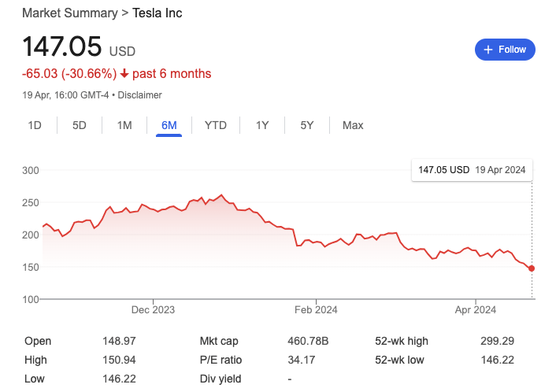
Task: Click the P/E ratio label
Action: click(220, 360)
